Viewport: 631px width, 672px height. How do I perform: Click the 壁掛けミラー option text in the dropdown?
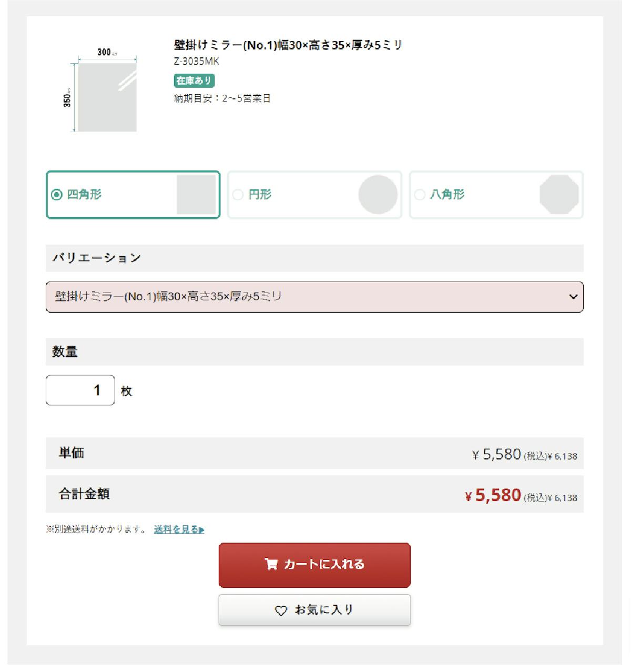click(168, 297)
